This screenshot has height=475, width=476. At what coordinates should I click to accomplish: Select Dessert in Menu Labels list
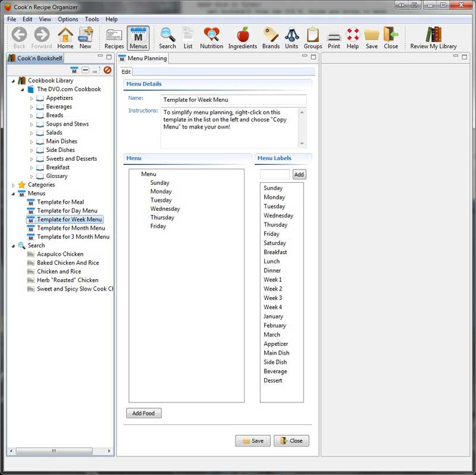click(x=273, y=380)
